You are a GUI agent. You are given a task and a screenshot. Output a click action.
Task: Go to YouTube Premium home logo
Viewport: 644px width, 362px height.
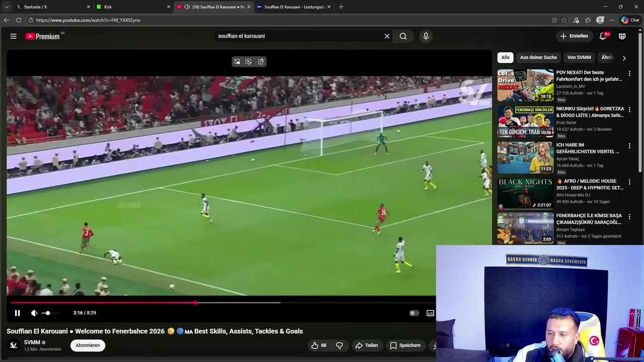tap(43, 36)
